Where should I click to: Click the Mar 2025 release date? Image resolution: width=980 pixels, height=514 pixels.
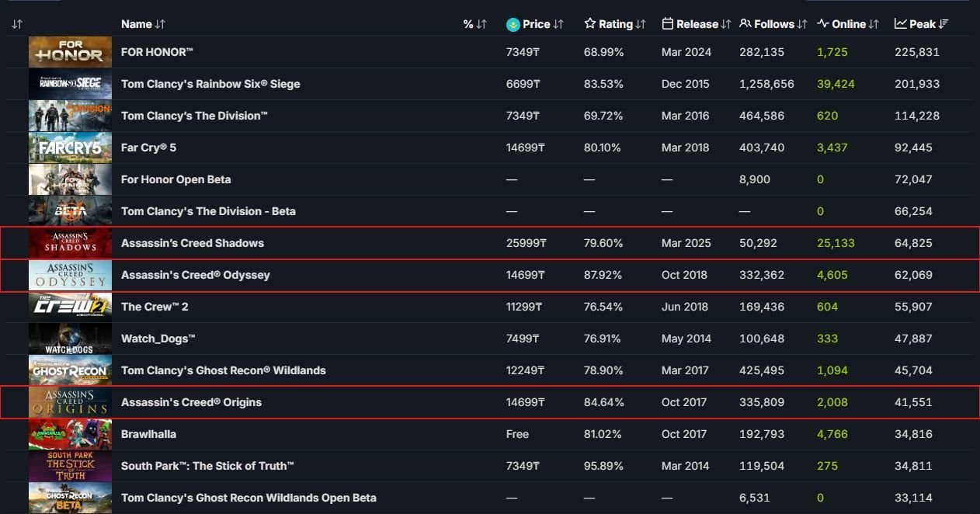tap(686, 243)
